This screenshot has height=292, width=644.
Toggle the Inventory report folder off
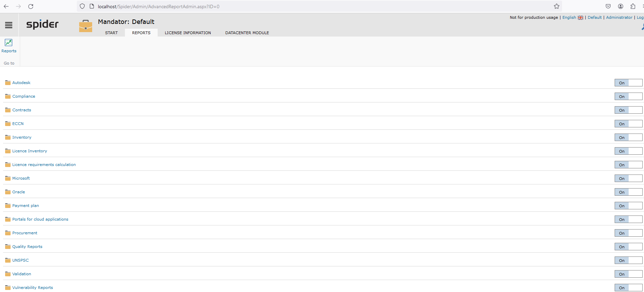[x=629, y=137]
